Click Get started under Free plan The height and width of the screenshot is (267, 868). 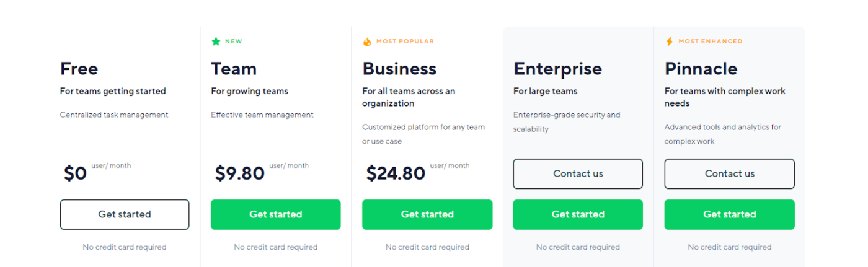pyautogui.click(x=125, y=214)
